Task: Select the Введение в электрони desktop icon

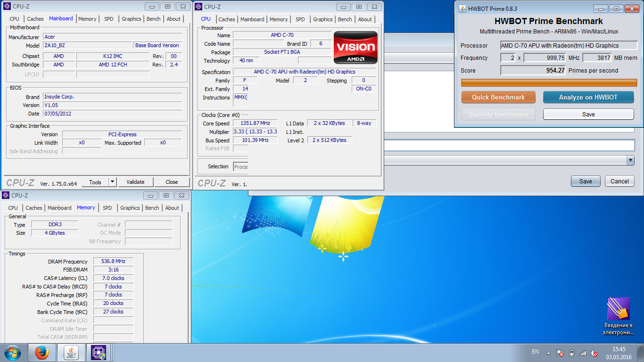Action: (618, 316)
